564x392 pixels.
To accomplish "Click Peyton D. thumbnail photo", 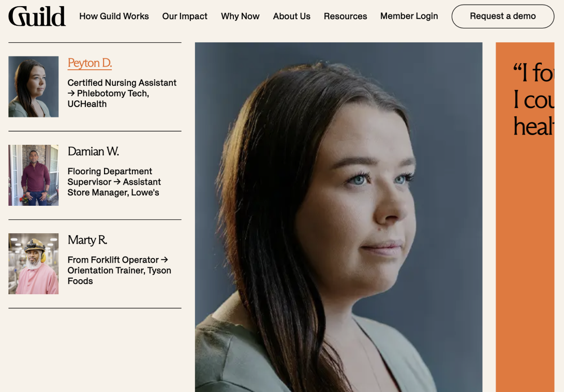I will click(x=34, y=87).
